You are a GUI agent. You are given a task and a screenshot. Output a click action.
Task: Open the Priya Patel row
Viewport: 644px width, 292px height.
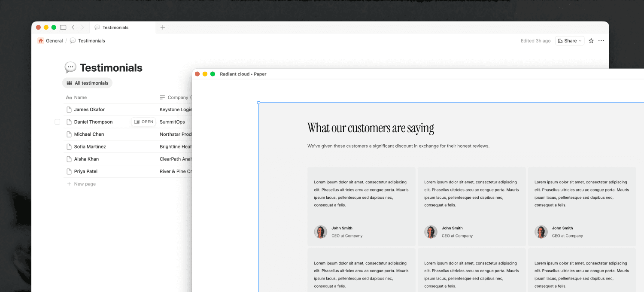click(x=85, y=171)
